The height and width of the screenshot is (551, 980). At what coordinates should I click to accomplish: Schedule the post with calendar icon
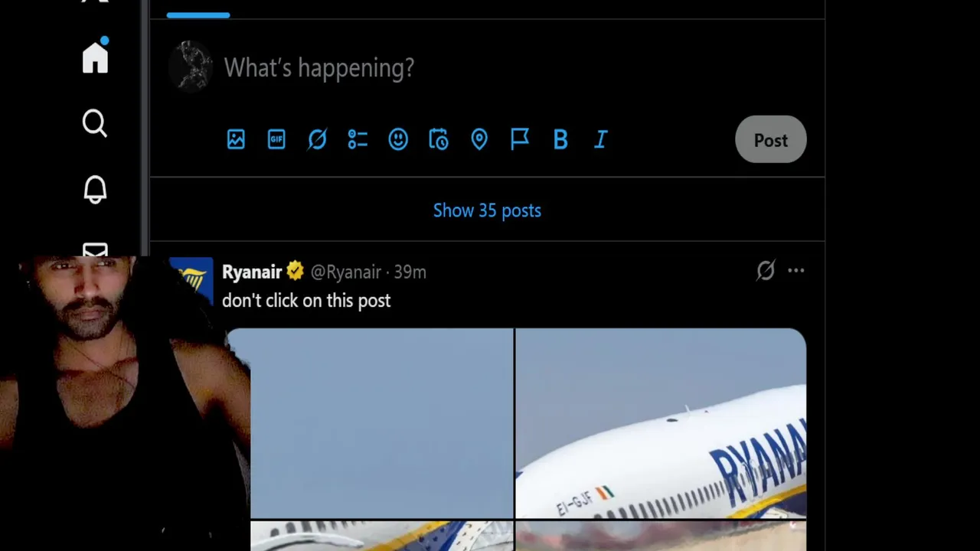[439, 139]
